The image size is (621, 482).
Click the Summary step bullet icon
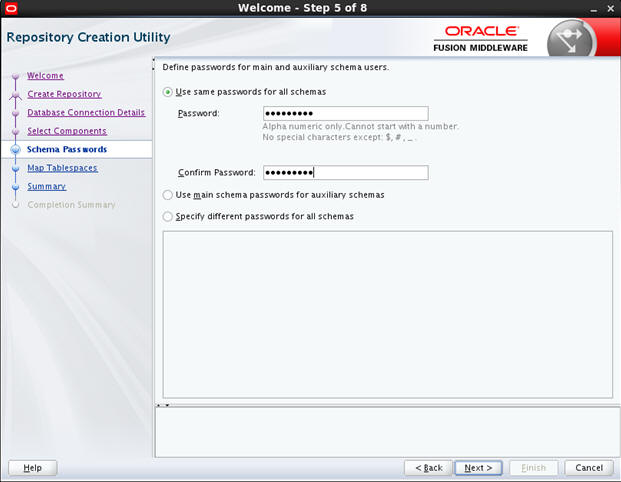click(15, 187)
